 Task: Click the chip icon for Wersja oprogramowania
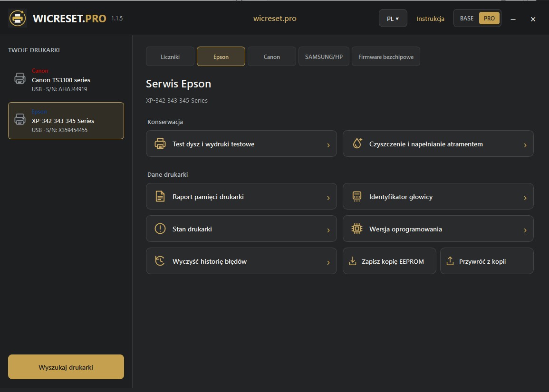[357, 229]
